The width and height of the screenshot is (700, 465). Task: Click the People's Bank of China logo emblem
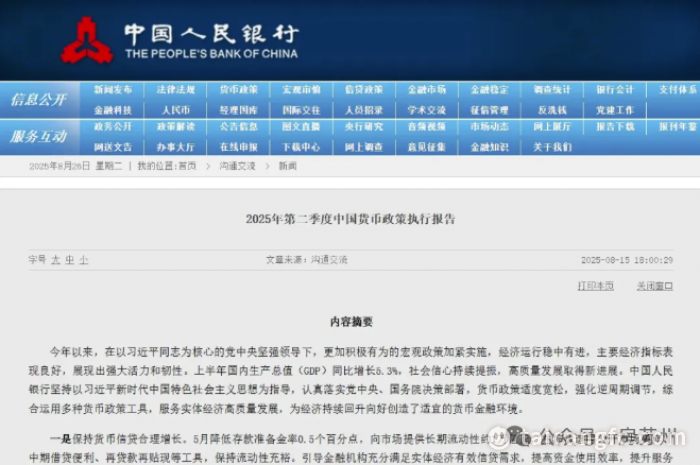(87, 40)
